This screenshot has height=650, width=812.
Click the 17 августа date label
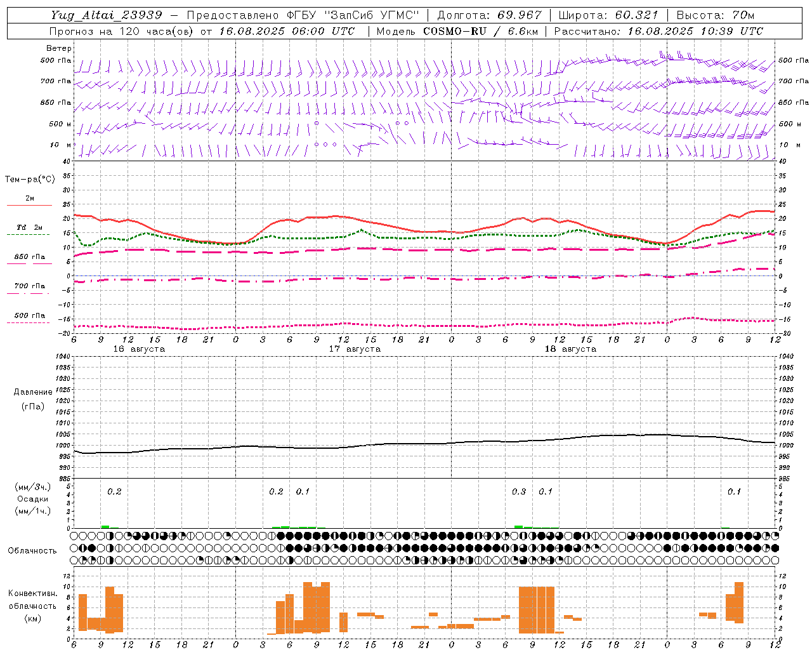pos(355,349)
